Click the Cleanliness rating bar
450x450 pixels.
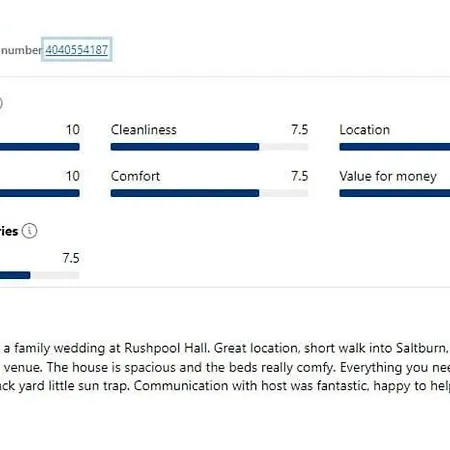[x=209, y=147]
